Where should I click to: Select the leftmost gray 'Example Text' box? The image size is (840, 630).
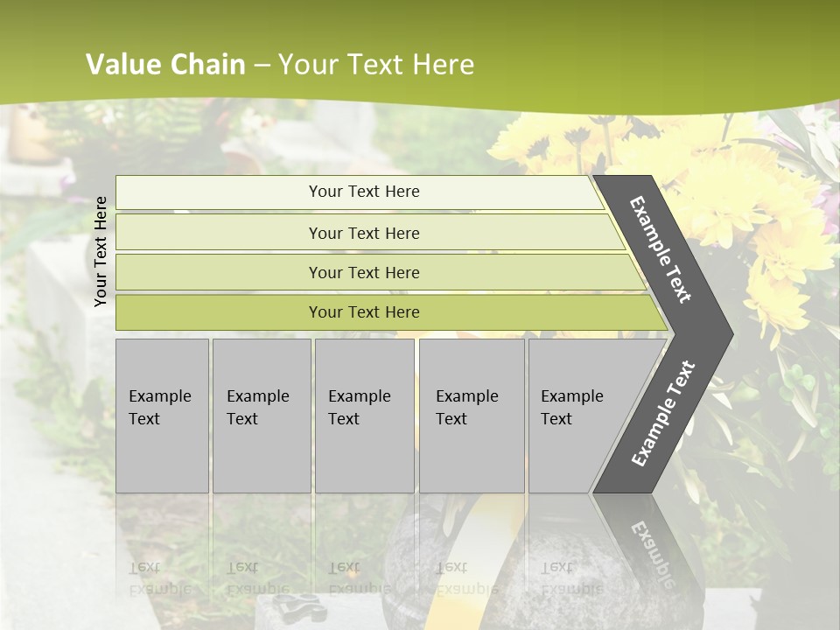[x=162, y=416]
